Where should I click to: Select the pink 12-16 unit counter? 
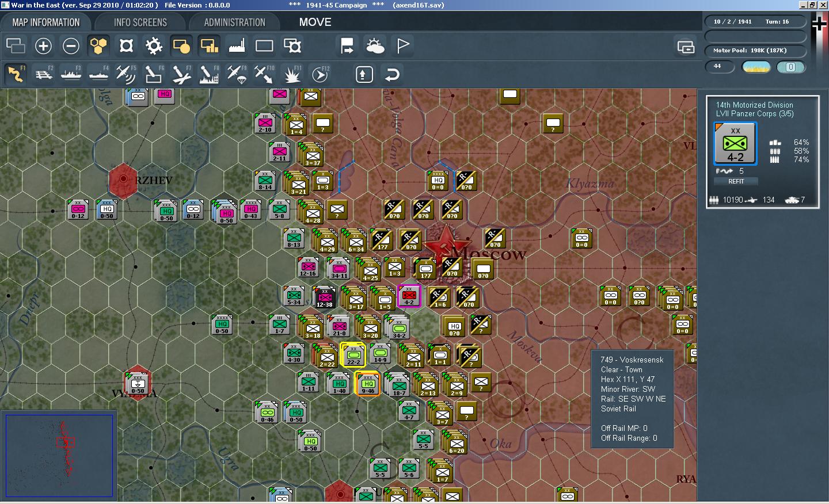tap(308, 268)
